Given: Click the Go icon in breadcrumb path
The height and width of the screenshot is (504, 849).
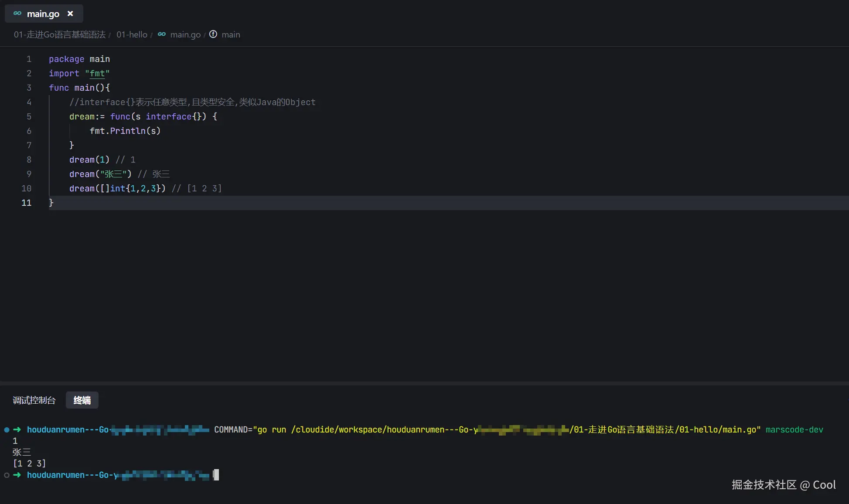Looking at the screenshot, I should point(162,34).
